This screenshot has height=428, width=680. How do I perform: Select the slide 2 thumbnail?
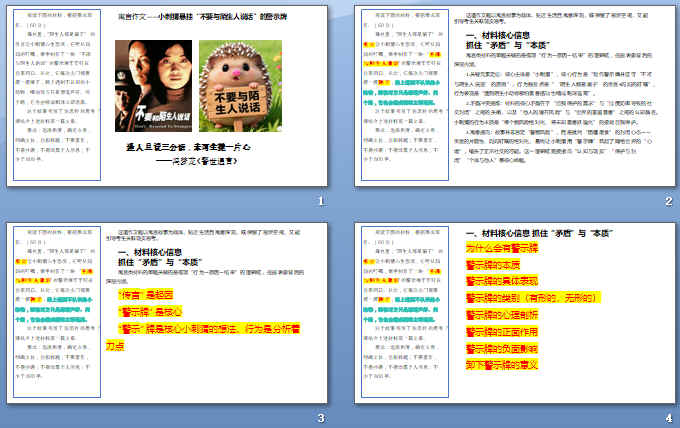pyautogui.click(x=511, y=106)
